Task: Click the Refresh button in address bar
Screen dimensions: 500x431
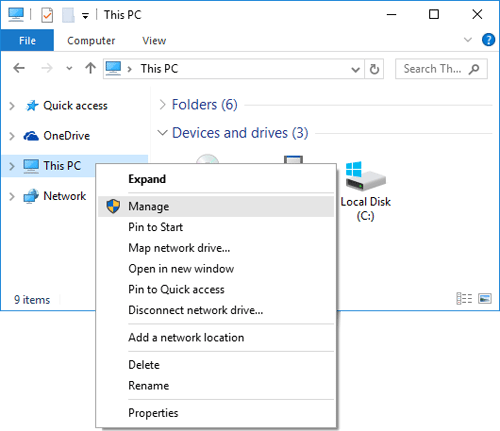Action: 374,69
